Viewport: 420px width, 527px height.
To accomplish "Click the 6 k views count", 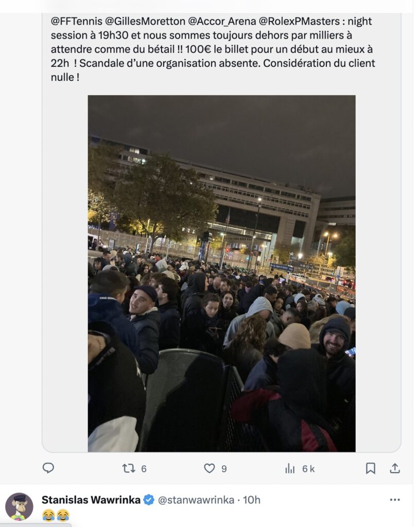I will 308,469.
